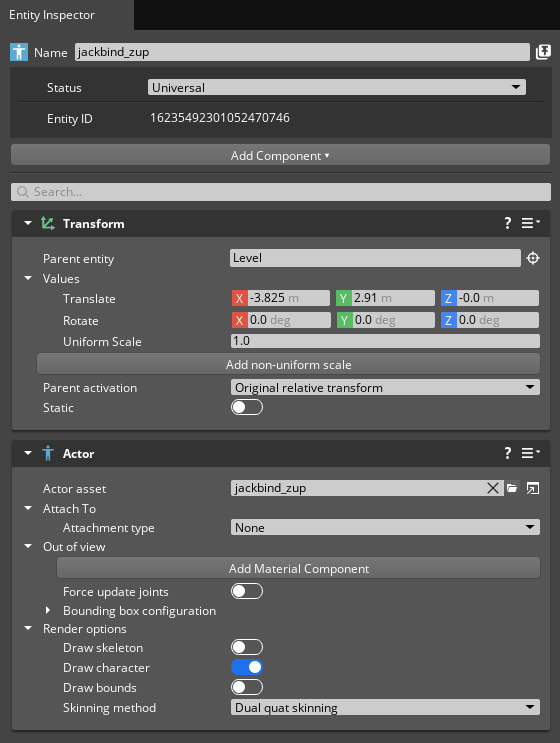
Task: Enable Force update joints
Action: (247, 591)
